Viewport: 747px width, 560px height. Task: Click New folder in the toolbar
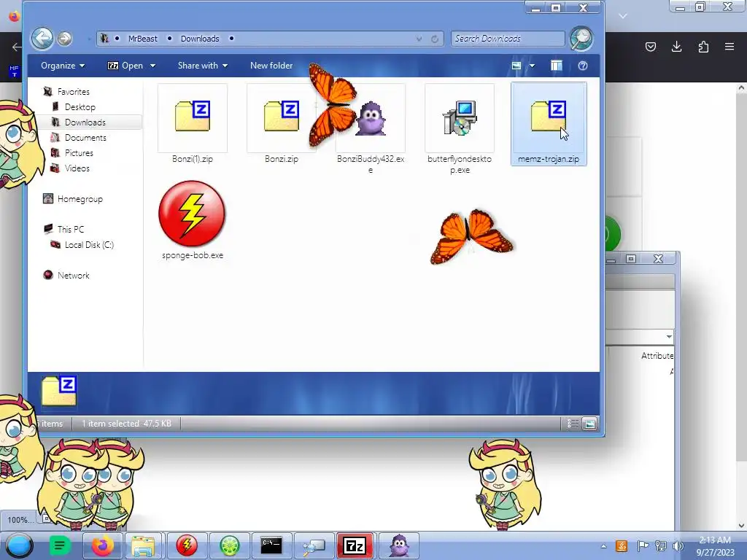tap(271, 66)
